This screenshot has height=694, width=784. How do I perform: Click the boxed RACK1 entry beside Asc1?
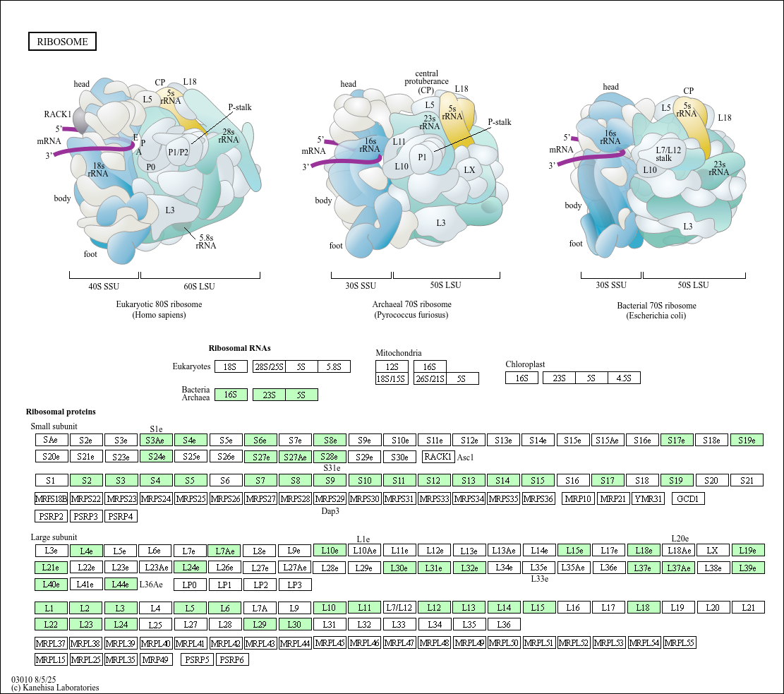(438, 457)
